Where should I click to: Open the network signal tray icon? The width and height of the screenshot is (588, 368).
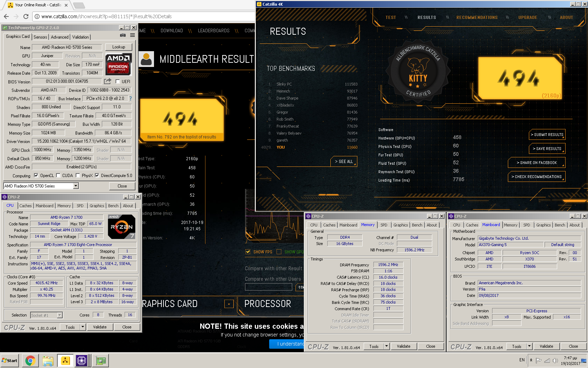pos(547,360)
